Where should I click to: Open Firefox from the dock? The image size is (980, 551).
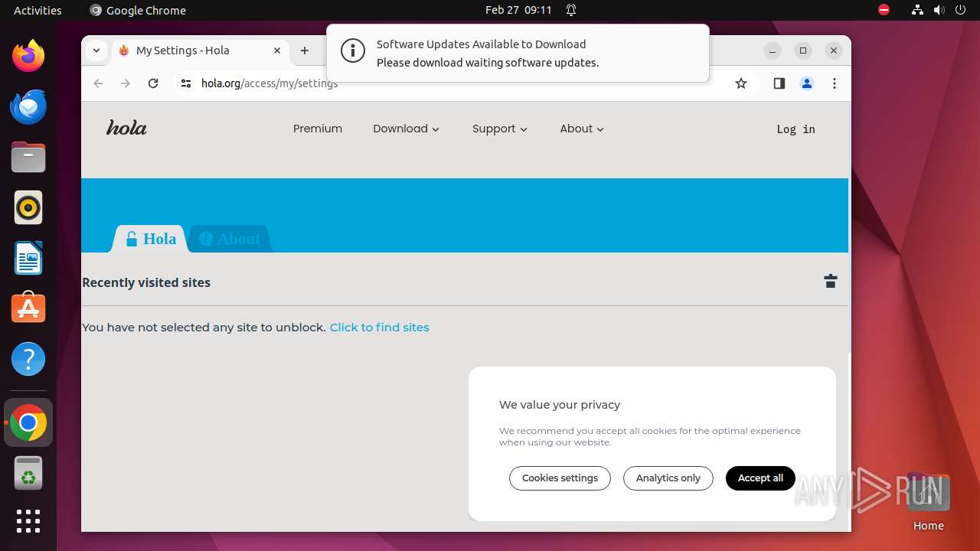coord(28,56)
